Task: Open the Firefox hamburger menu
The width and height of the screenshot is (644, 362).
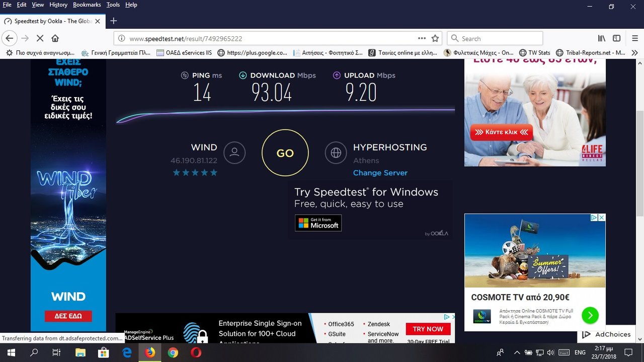Action: tap(635, 38)
